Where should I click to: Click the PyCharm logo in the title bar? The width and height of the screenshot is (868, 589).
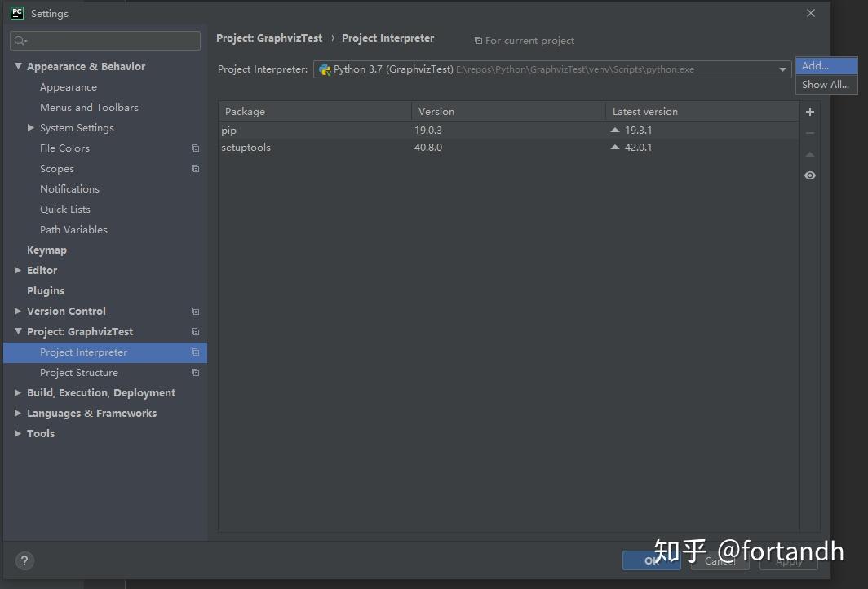pyautogui.click(x=16, y=13)
